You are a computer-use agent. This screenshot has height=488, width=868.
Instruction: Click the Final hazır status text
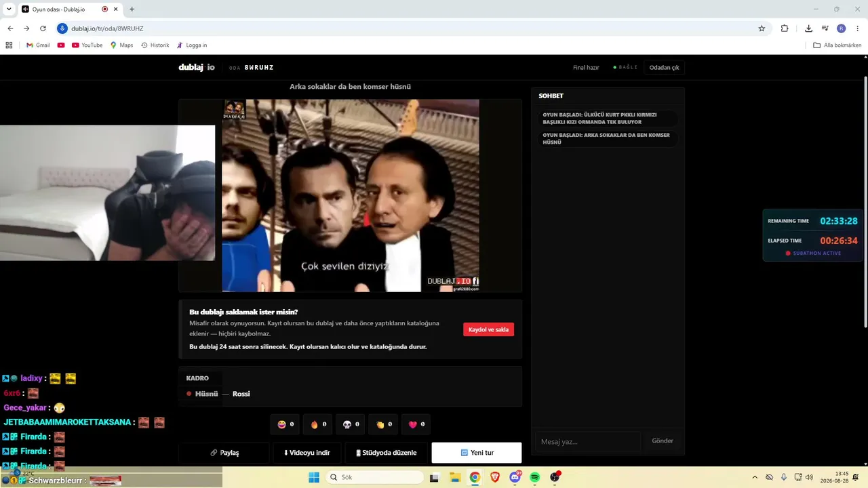point(586,68)
